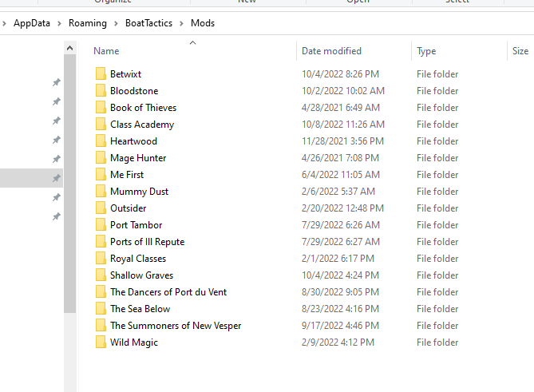534x392 pixels.
Task: Click The Sea Below folder icon
Action: tap(101, 308)
